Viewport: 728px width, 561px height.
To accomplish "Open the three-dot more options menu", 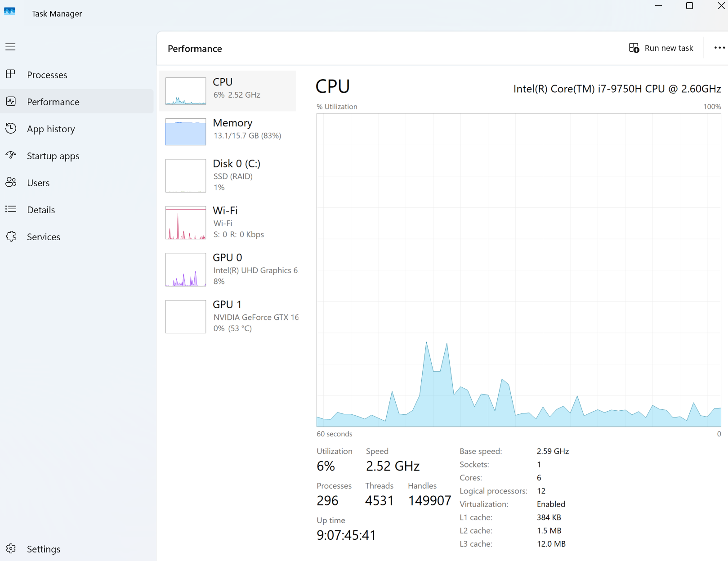I will tap(719, 48).
